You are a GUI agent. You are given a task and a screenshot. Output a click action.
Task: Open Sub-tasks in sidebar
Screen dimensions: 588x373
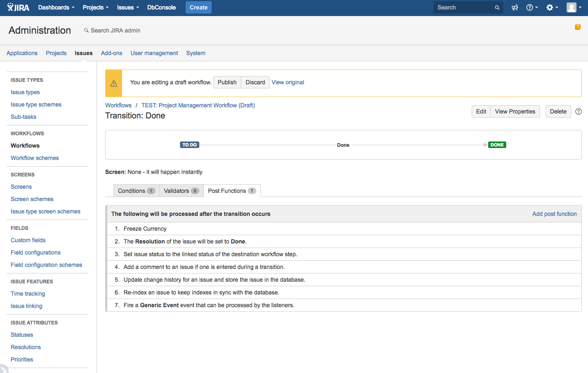click(23, 117)
